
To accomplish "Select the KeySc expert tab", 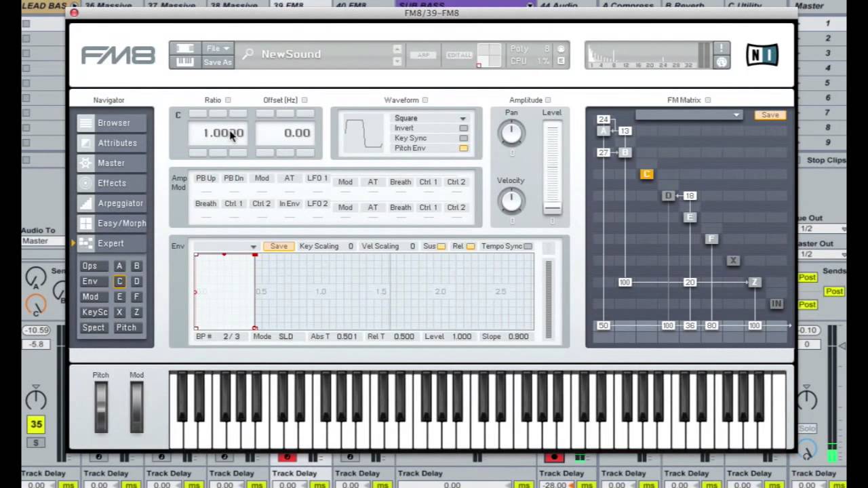I will (x=94, y=312).
